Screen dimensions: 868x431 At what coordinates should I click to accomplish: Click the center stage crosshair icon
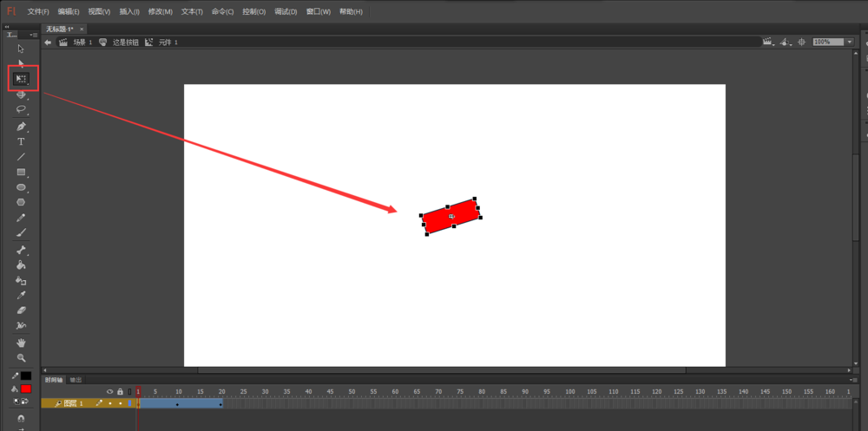coord(801,42)
